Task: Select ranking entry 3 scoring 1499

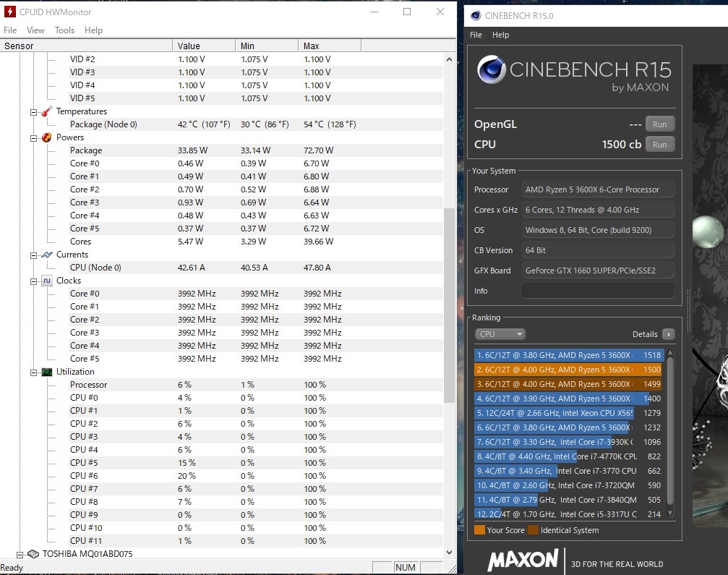Action: (x=569, y=384)
